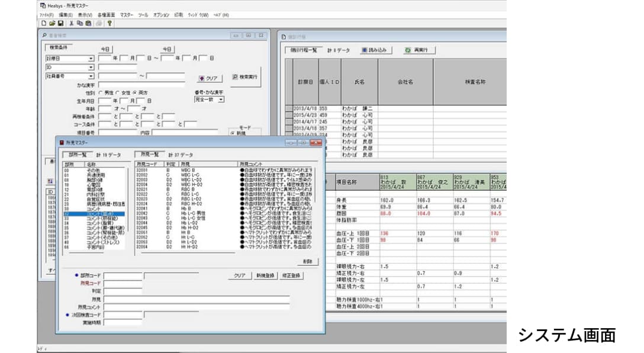
Task: Select the 女性 gender radio button
Action: coord(118,93)
